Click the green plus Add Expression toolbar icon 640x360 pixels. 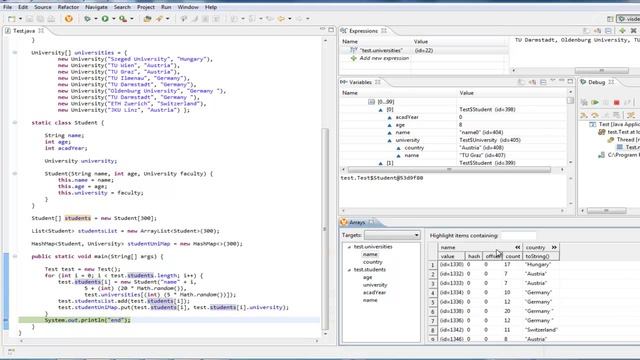tap(622, 31)
